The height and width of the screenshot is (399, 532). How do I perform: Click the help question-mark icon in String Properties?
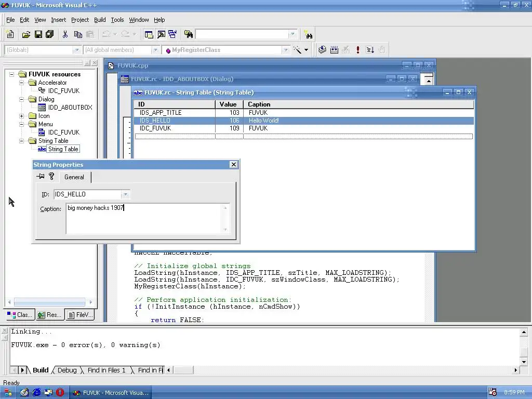click(x=51, y=176)
